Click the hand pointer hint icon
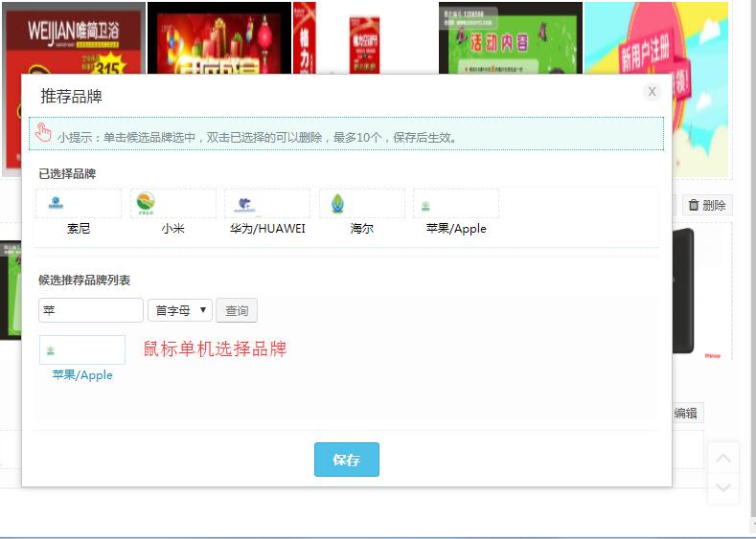756x539 pixels. pos(44,133)
